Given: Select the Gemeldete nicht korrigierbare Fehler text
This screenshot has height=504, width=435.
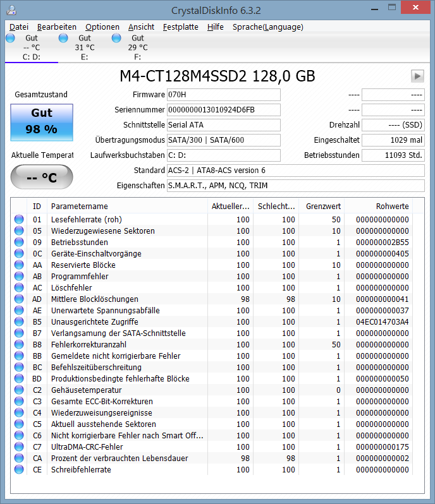Looking at the screenshot, I should coord(116,356).
